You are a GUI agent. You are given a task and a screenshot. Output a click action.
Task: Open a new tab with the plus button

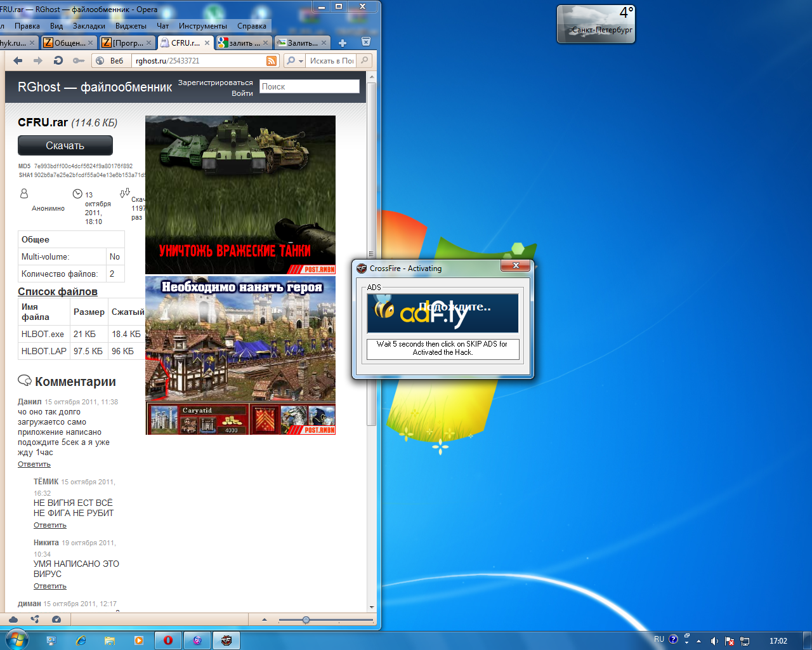(343, 43)
